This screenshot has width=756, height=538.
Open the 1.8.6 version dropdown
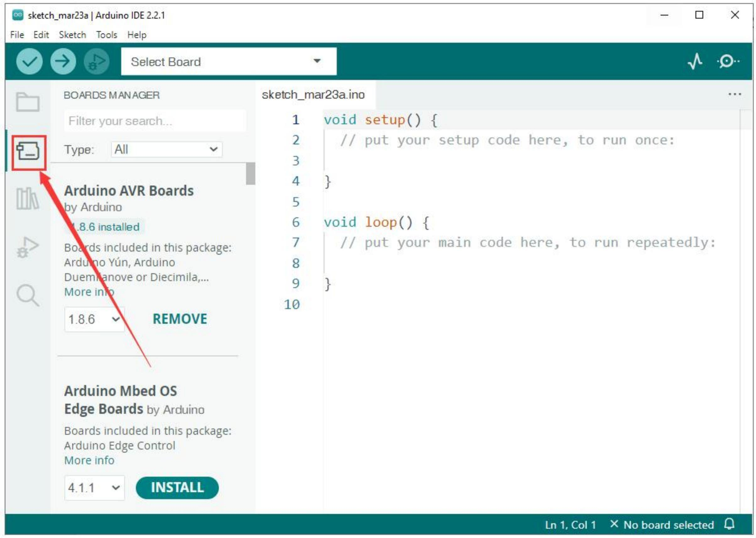coord(94,319)
